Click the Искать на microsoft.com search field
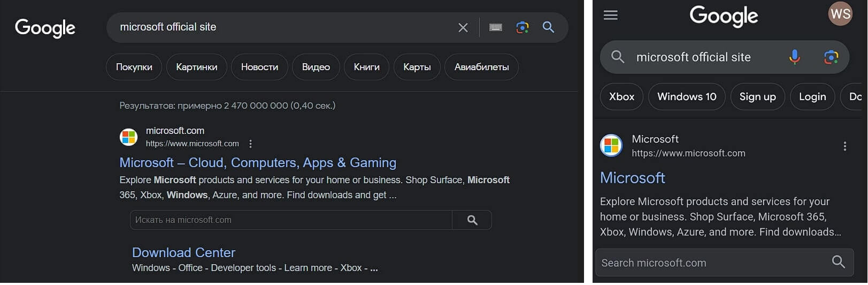This screenshot has width=868, height=285. click(x=291, y=220)
